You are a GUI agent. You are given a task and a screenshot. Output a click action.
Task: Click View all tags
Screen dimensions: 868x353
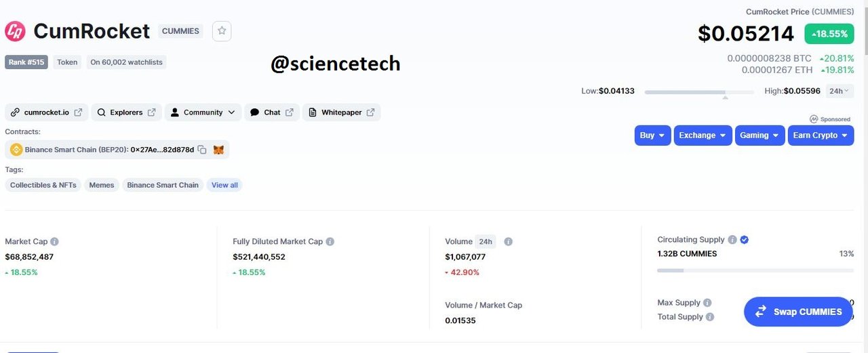click(224, 185)
